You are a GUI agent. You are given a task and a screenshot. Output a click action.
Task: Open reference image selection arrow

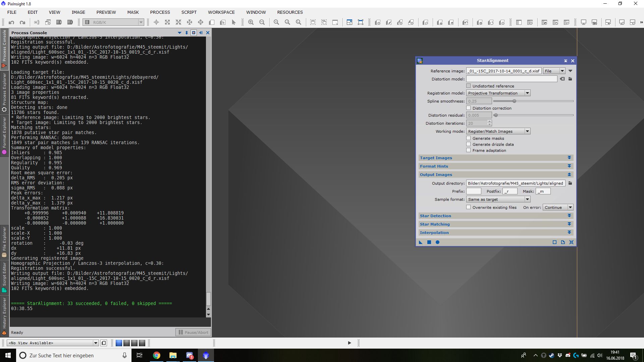pyautogui.click(x=570, y=71)
